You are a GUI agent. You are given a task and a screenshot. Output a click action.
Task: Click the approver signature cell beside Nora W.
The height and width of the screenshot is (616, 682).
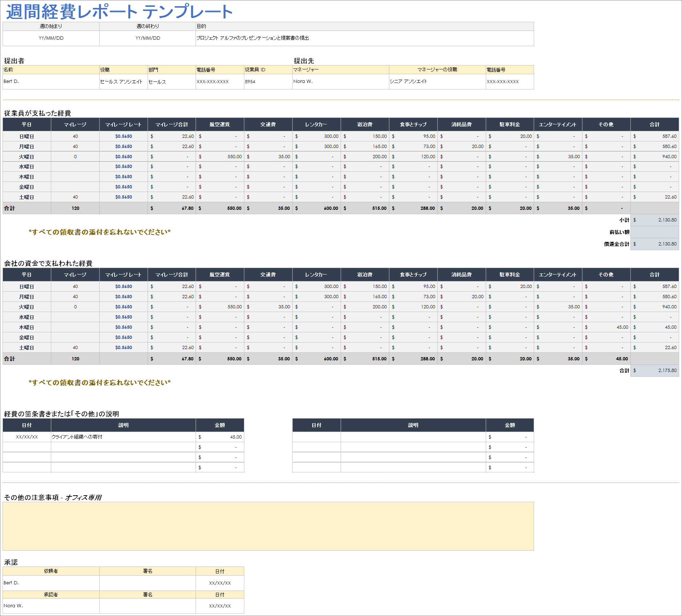(148, 606)
